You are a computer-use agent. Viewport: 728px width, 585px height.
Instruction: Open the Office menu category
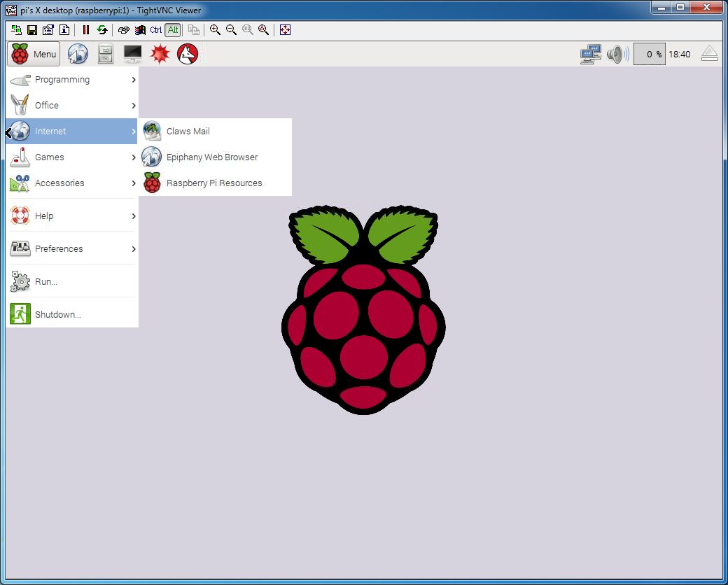click(x=72, y=106)
